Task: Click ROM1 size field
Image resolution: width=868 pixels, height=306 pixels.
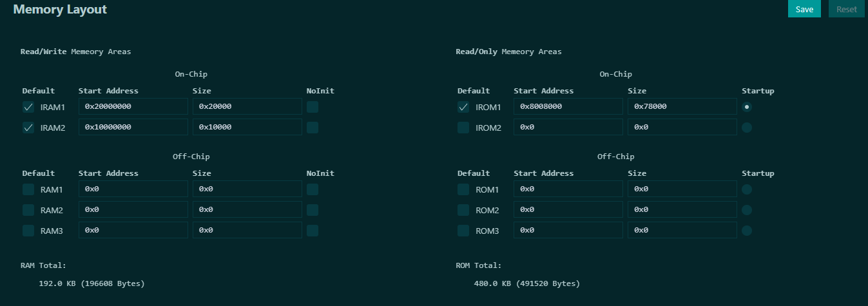Action: pyautogui.click(x=682, y=189)
